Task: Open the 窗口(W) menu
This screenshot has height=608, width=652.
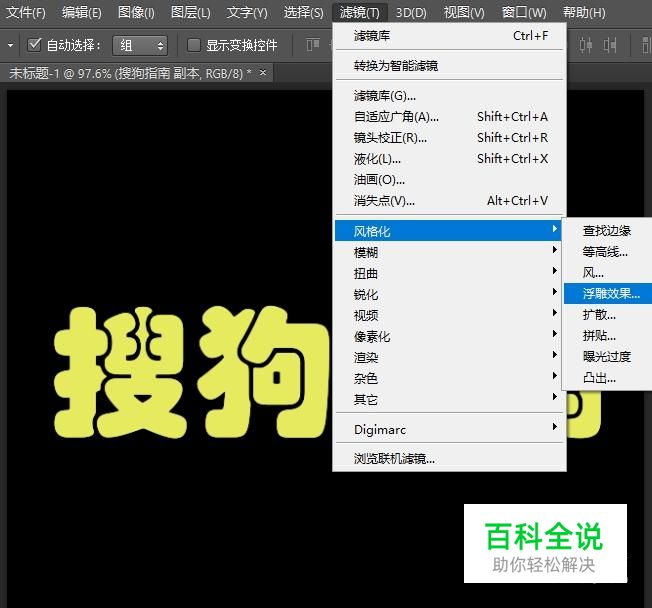Action: 524,12
